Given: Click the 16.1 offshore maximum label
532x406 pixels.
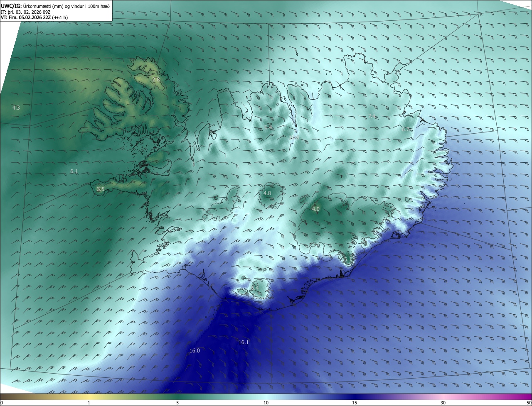Looking at the screenshot, I should [244, 342].
